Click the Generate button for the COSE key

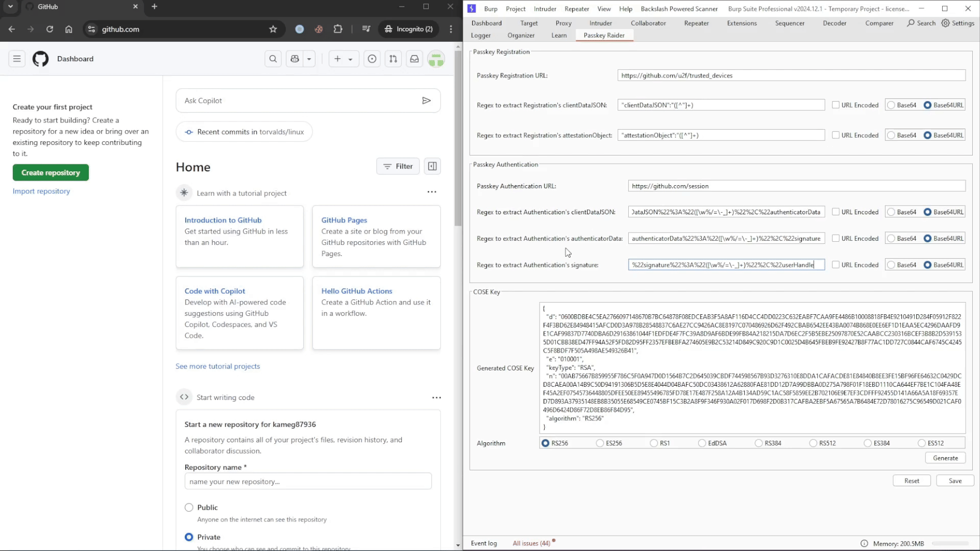pyautogui.click(x=945, y=458)
